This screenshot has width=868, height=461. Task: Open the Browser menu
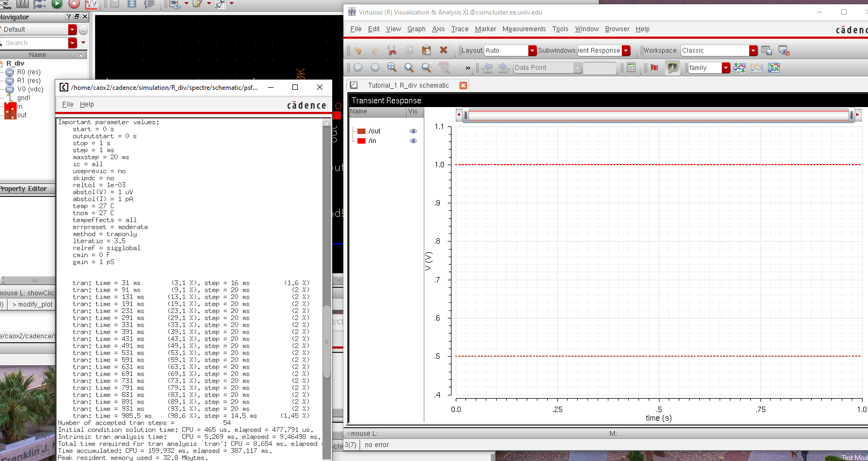(617, 29)
